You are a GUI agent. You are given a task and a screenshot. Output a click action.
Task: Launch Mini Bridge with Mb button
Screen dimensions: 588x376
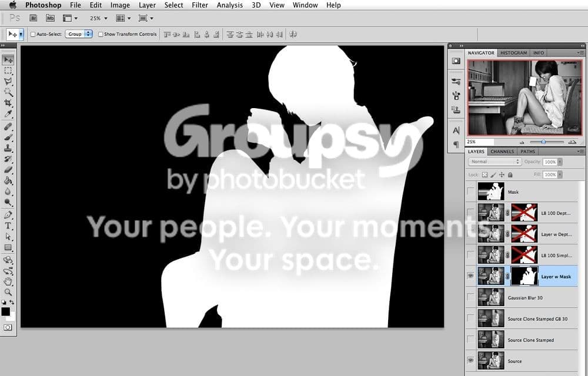click(x=50, y=18)
